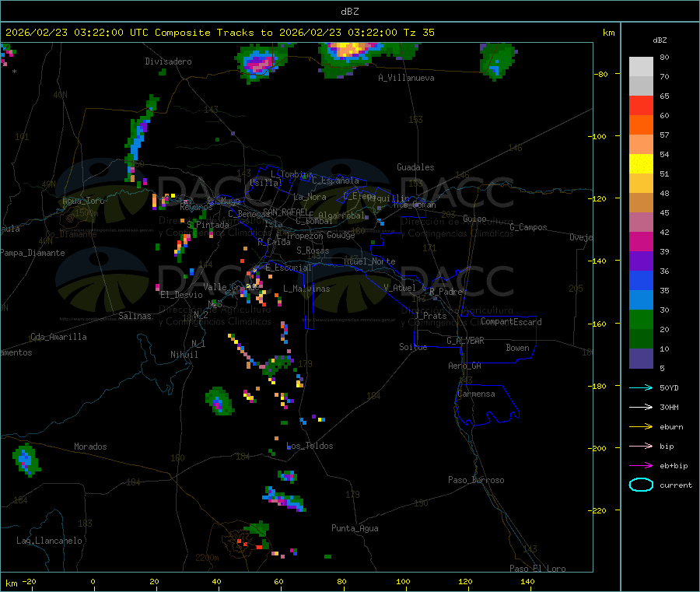Click the 'G_Campos' map label
This screenshot has height=592, width=700.
click(x=528, y=227)
